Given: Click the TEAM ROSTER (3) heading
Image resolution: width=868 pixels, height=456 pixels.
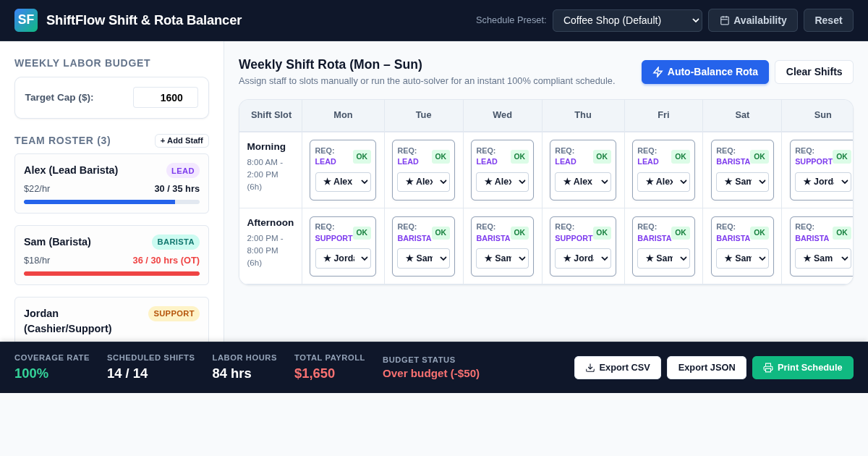Looking at the screenshot, I should point(63,140).
